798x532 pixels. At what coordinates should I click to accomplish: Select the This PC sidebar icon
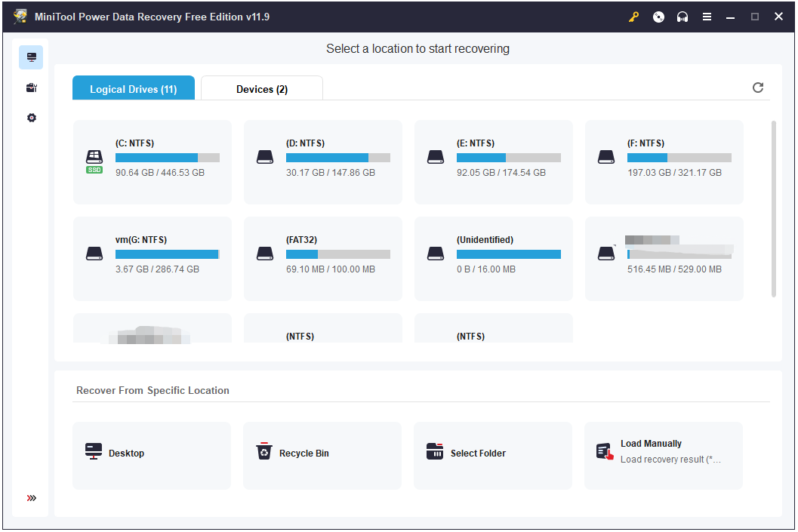click(32, 57)
